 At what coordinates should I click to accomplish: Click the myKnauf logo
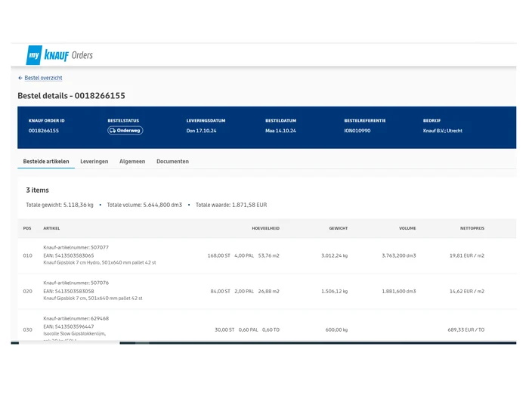click(60, 55)
